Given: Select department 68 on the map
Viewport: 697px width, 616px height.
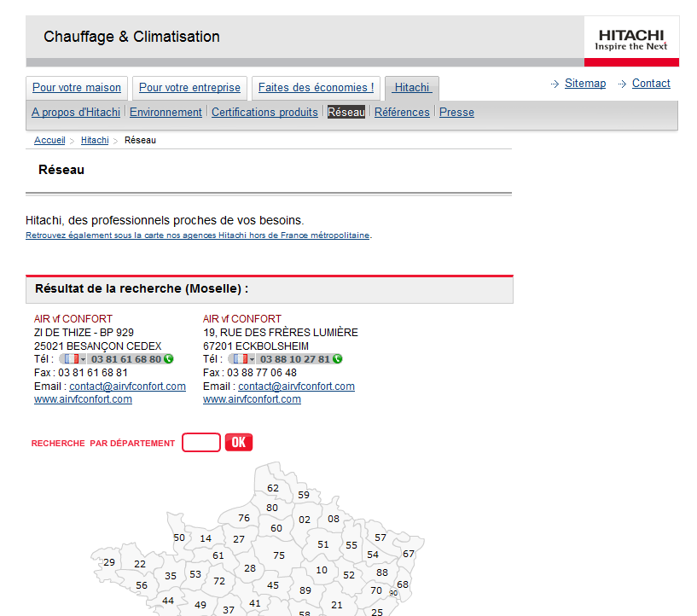Looking at the screenshot, I should pyautogui.click(x=403, y=584).
